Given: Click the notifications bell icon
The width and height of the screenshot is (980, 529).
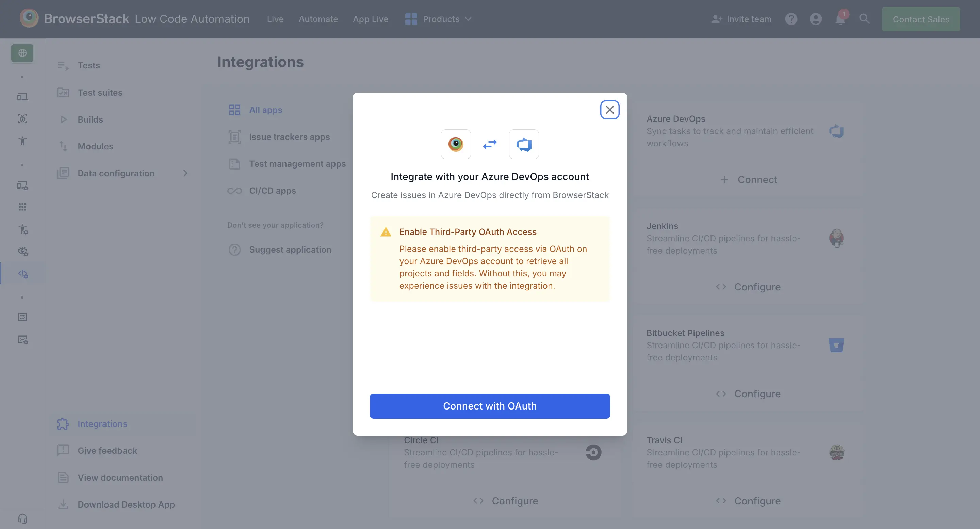Looking at the screenshot, I should tap(839, 19).
